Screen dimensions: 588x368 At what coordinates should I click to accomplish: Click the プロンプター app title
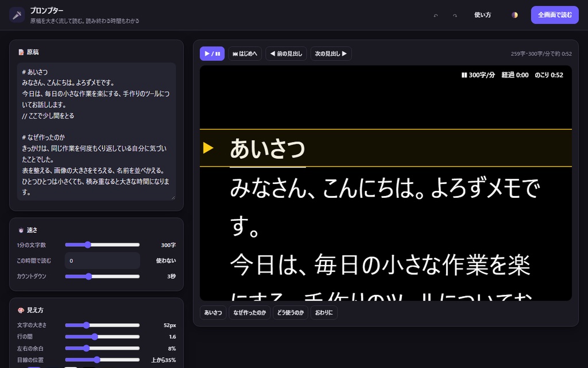[x=47, y=10]
